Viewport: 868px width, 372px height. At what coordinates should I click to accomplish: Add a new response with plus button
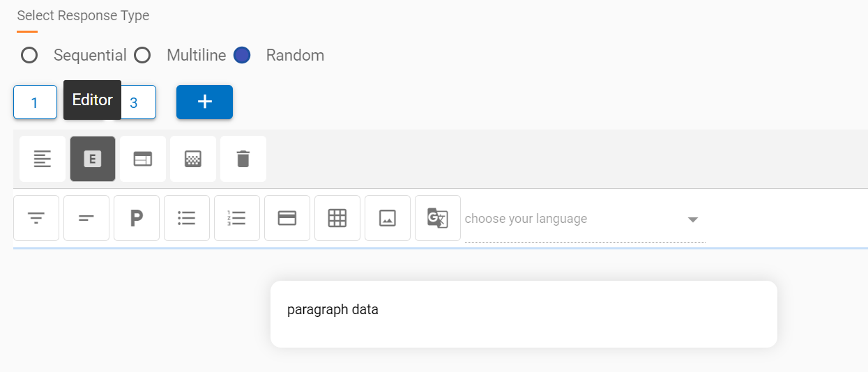204,102
